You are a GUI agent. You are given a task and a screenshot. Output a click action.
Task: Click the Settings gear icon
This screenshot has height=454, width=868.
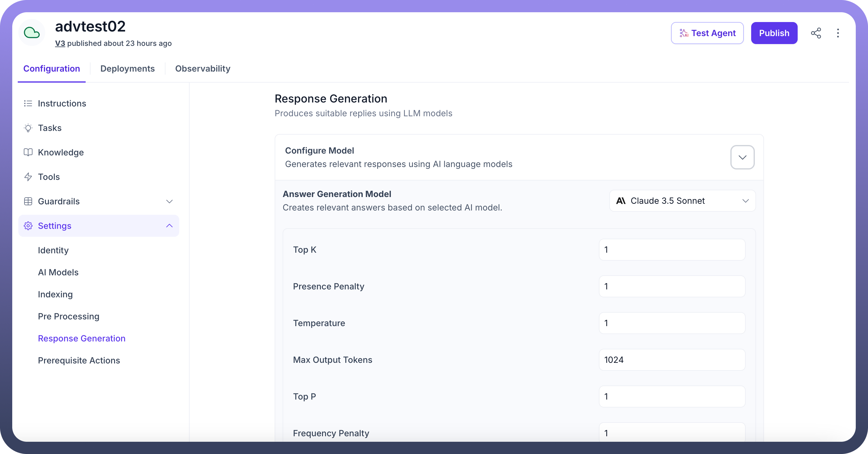pyautogui.click(x=28, y=226)
